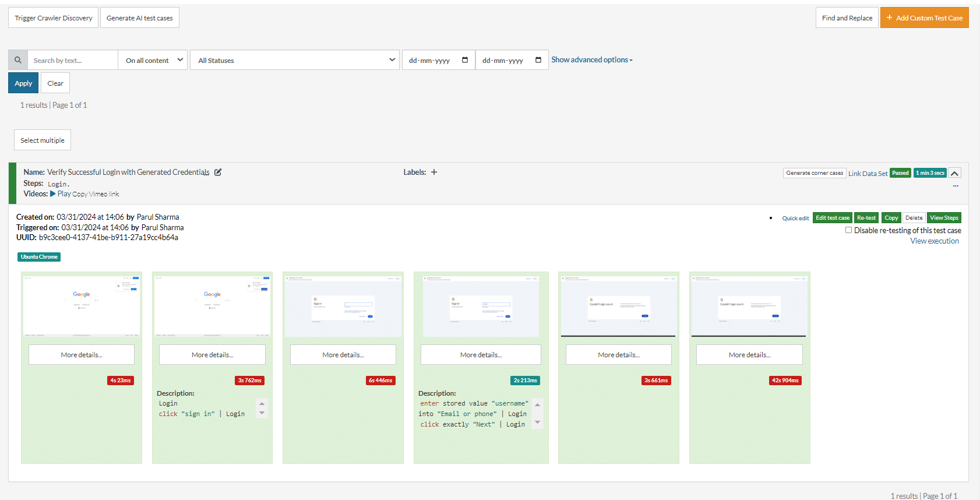Viewport: 980px width, 500px height.
Task: Click View Steps button
Action: 944,218
